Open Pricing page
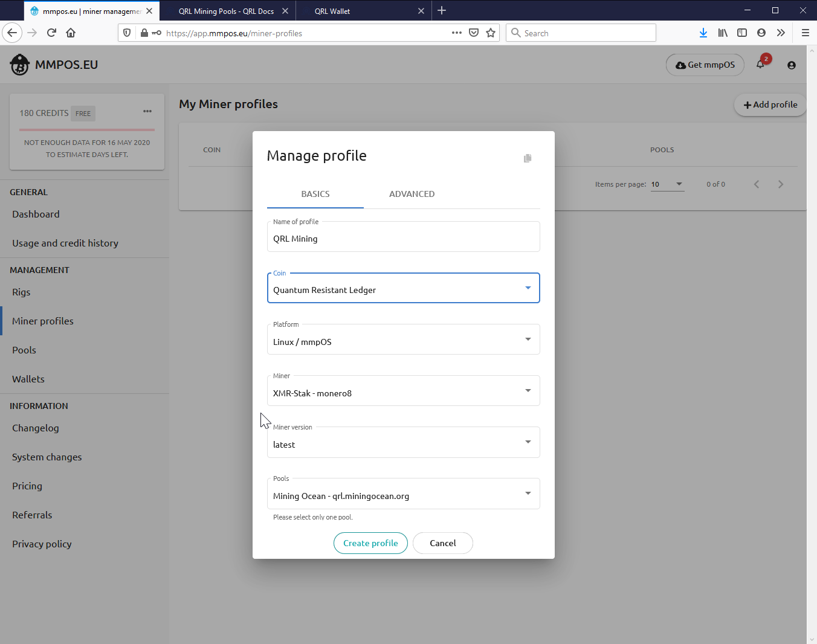The image size is (817, 644). pos(27,486)
